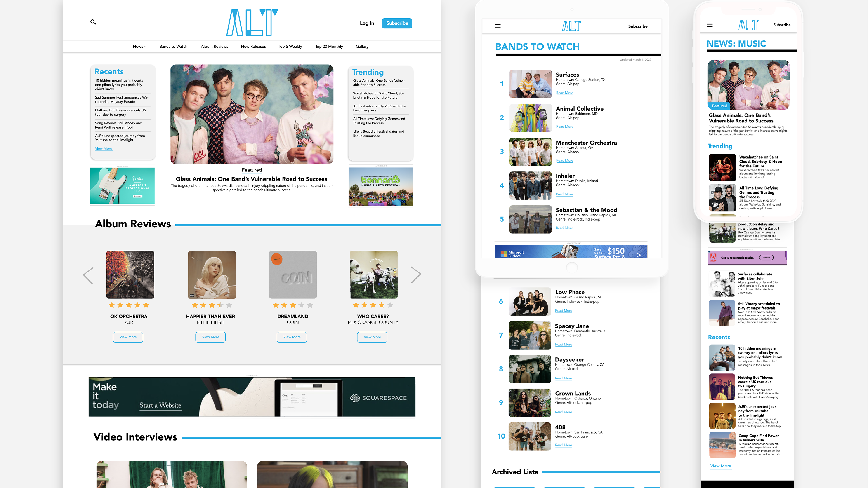868x488 pixels.
Task: Open the hamburger menu on phone view
Action: [710, 25]
